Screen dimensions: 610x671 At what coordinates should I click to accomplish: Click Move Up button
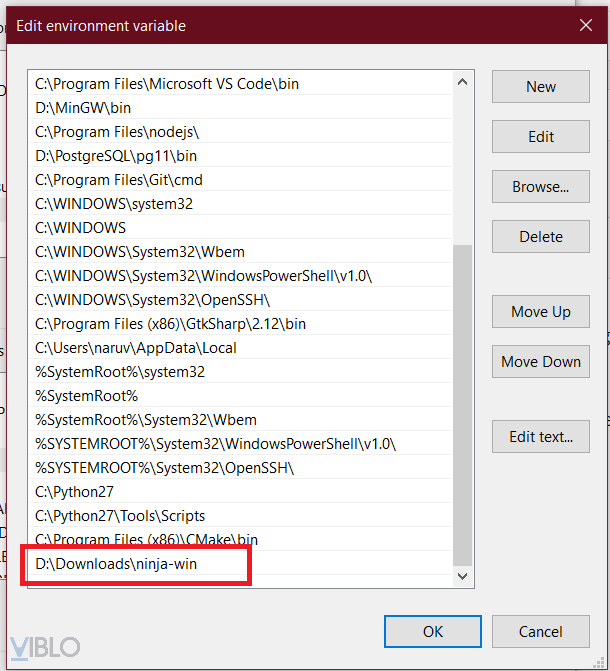click(541, 312)
